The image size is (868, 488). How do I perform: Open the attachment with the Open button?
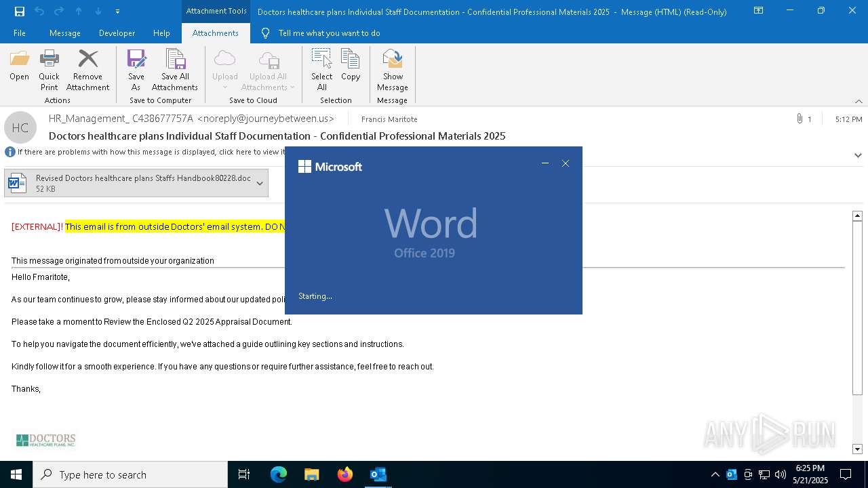(x=19, y=65)
